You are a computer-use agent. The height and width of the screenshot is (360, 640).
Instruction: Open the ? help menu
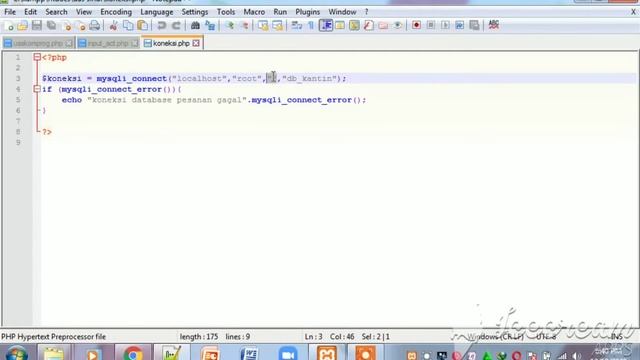367,12
